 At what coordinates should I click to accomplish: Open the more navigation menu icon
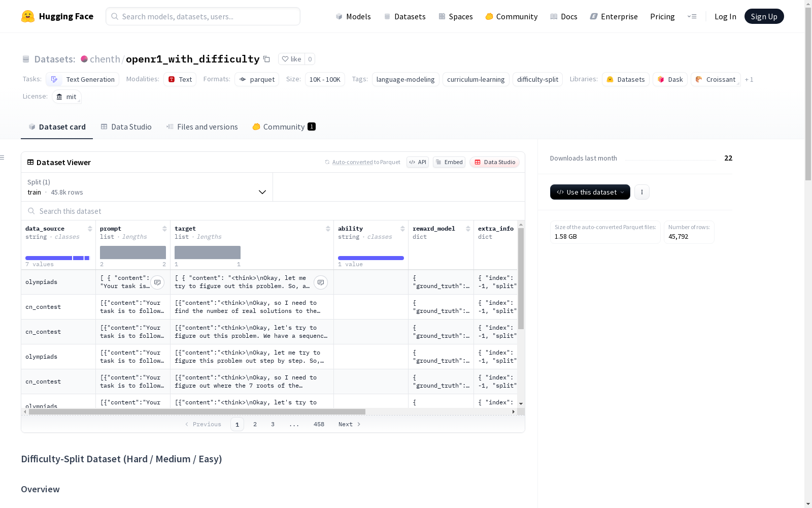pos(692,16)
